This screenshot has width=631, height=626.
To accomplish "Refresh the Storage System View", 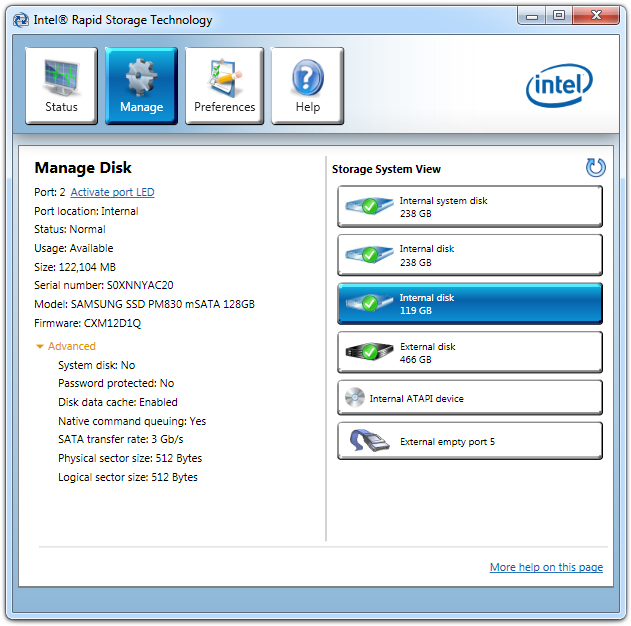I will (596, 167).
